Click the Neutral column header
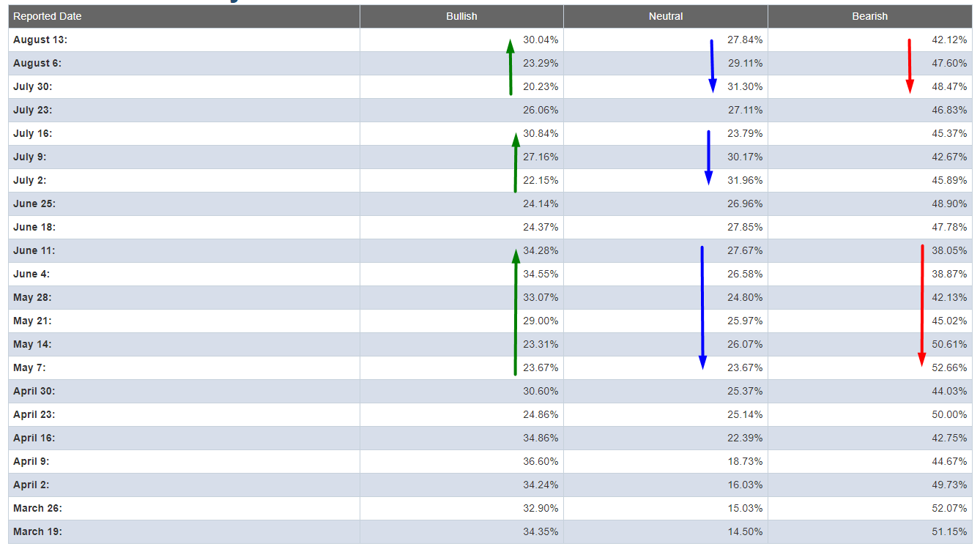This screenshot has height=549, width=980. click(x=666, y=16)
